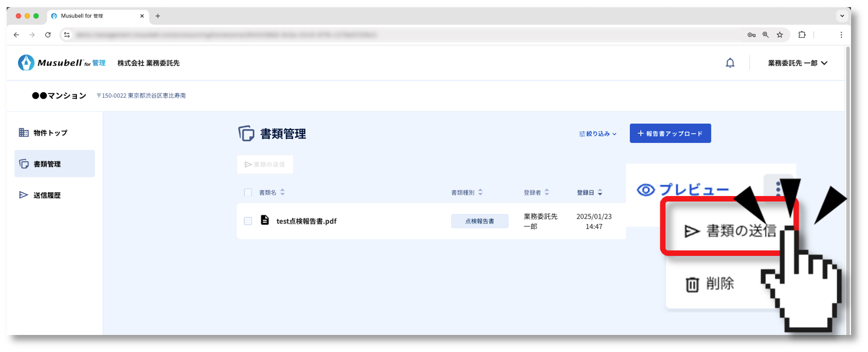Click the 報告書アップロード button
Image resolution: width=868 pixels, height=352 pixels.
670,133
